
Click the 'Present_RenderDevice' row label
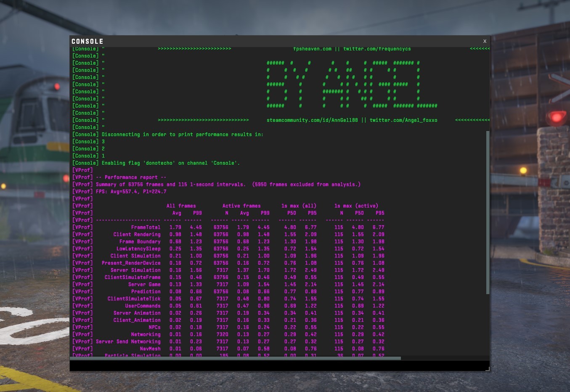pos(131,263)
